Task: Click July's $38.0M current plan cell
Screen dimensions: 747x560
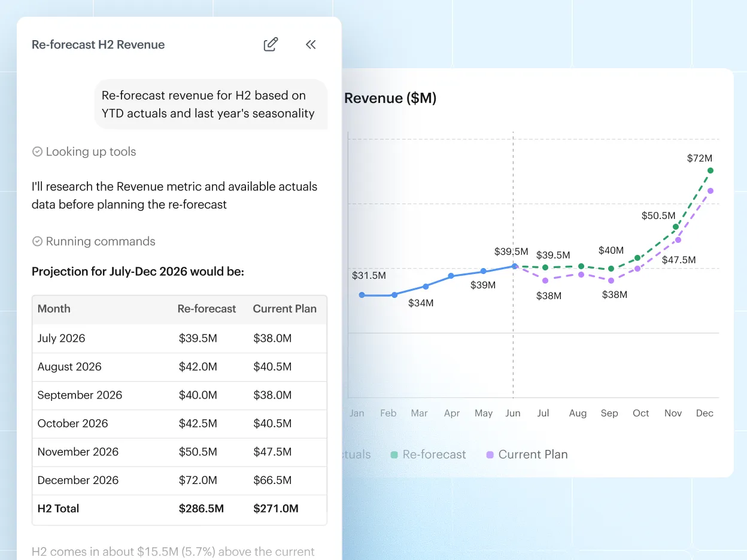Action: [272, 338]
